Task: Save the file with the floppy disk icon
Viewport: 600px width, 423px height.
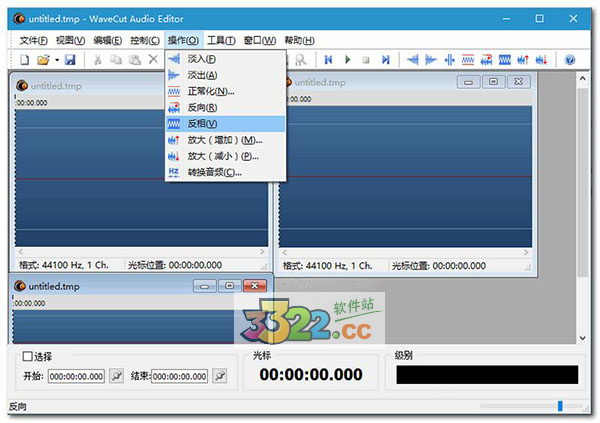Action: pyautogui.click(x=70, y=60)
